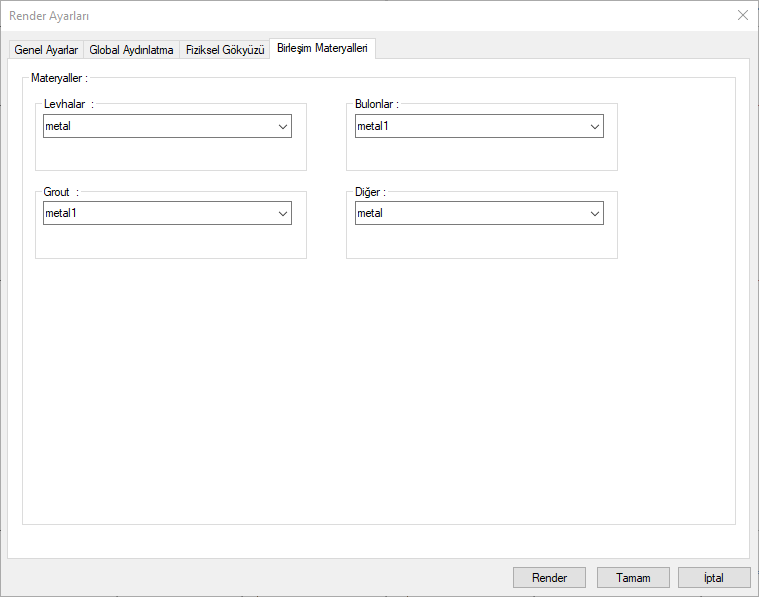Click the Bulonlar field showing metal1
Screen dimensions: 759x597
467,126
